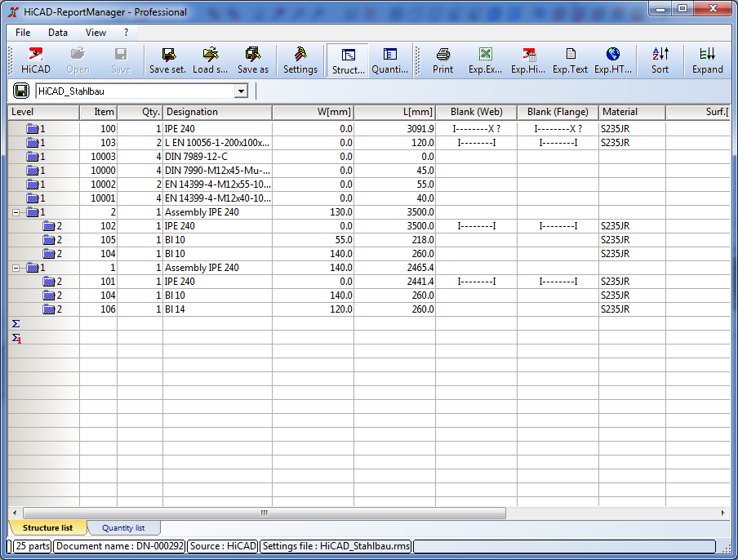This screenshot has height=560, width=738.
Task: Export as text file via Exp.Text
Action: [570, 60]
